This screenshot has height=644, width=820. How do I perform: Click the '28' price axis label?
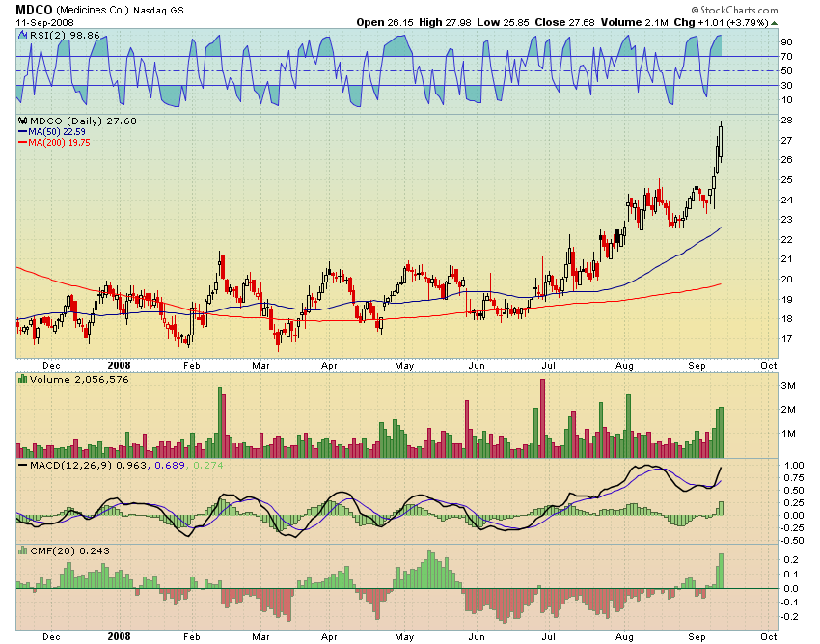click(x=786, y=121)
